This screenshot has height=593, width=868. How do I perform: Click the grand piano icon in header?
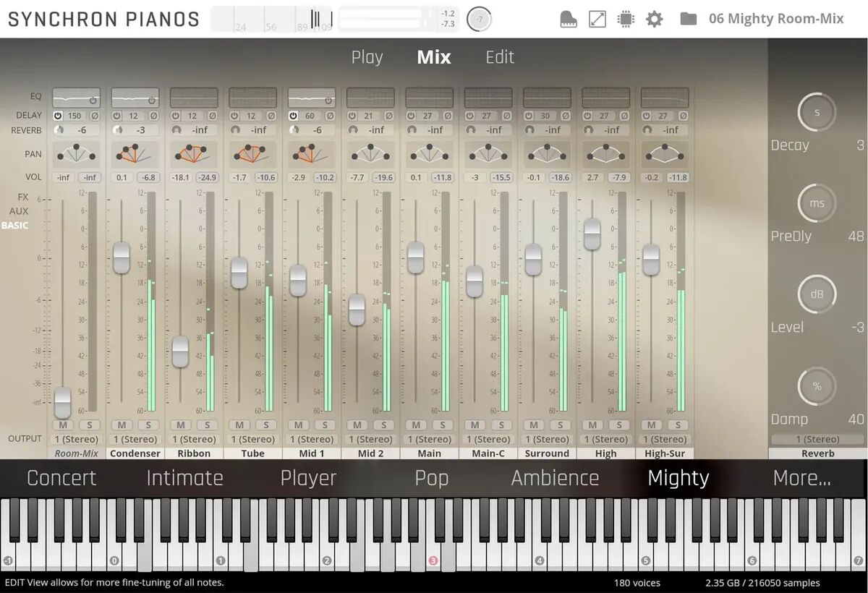pyautogui.click(x=569, y=20)
